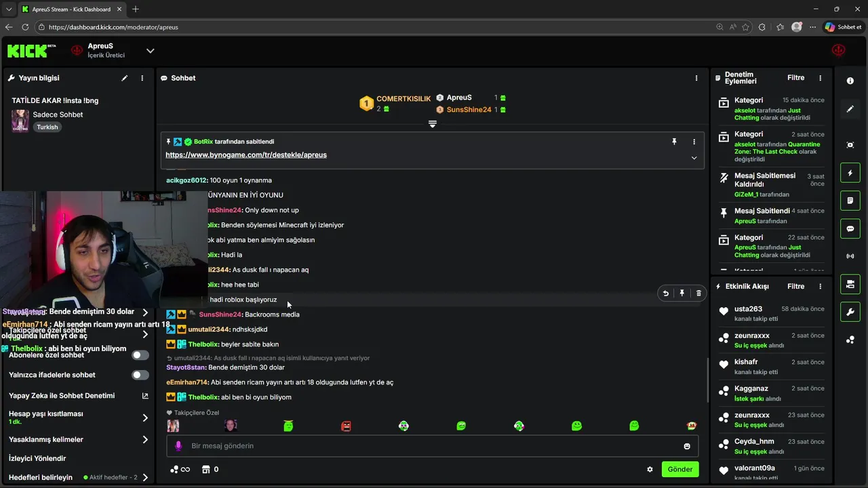Viewport: 868px width, 488px height.
Task: Open the Denetim Eylemleri three-dot menu
Action: [820, 78]
